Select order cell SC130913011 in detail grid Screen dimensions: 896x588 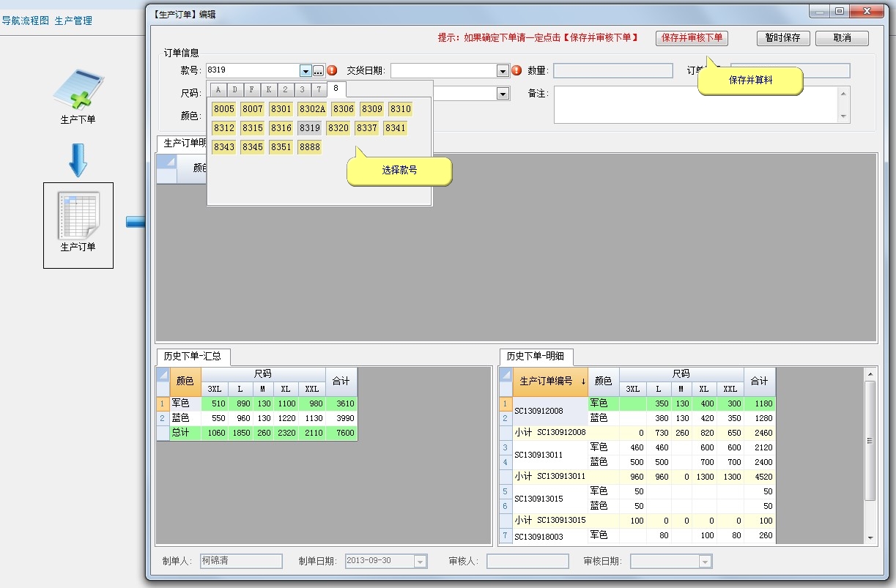[550, 455]
